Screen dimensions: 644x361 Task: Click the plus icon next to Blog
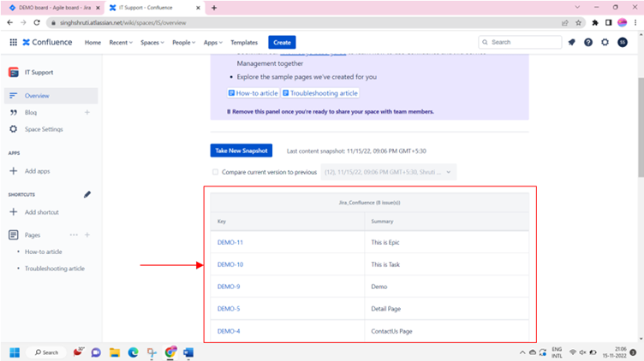point(87,112)
